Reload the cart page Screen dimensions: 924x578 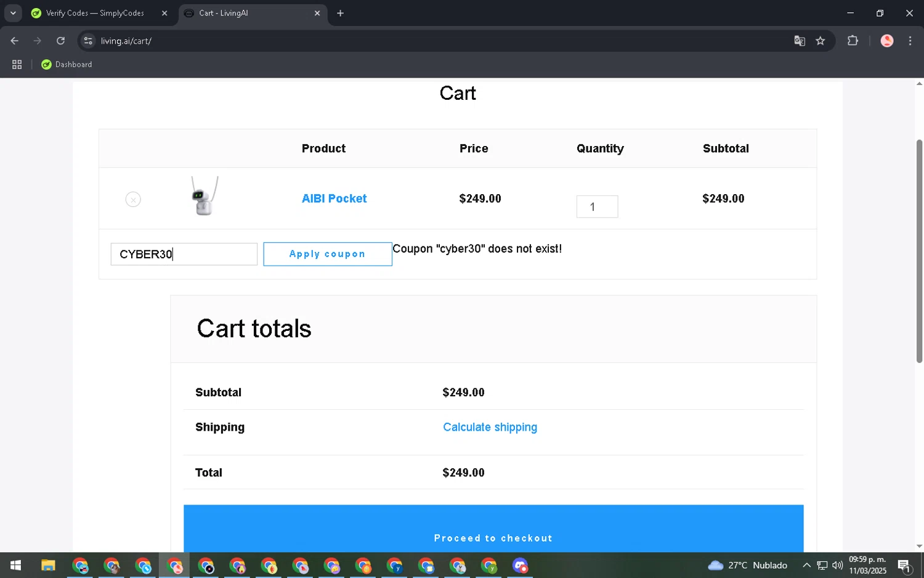click(60, 41)
